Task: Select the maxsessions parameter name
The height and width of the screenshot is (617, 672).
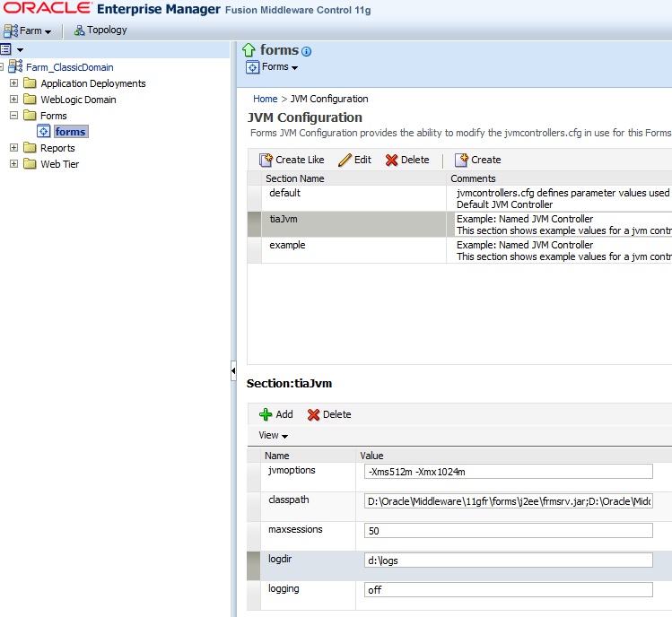Action: click(295, 530)
